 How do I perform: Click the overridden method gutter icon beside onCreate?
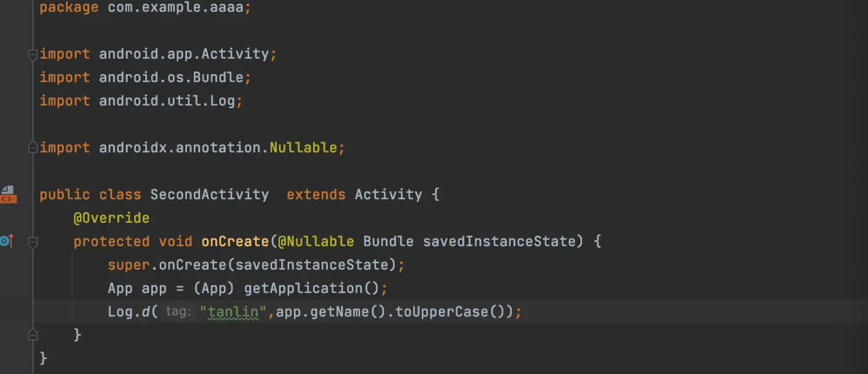click(6, 241)
